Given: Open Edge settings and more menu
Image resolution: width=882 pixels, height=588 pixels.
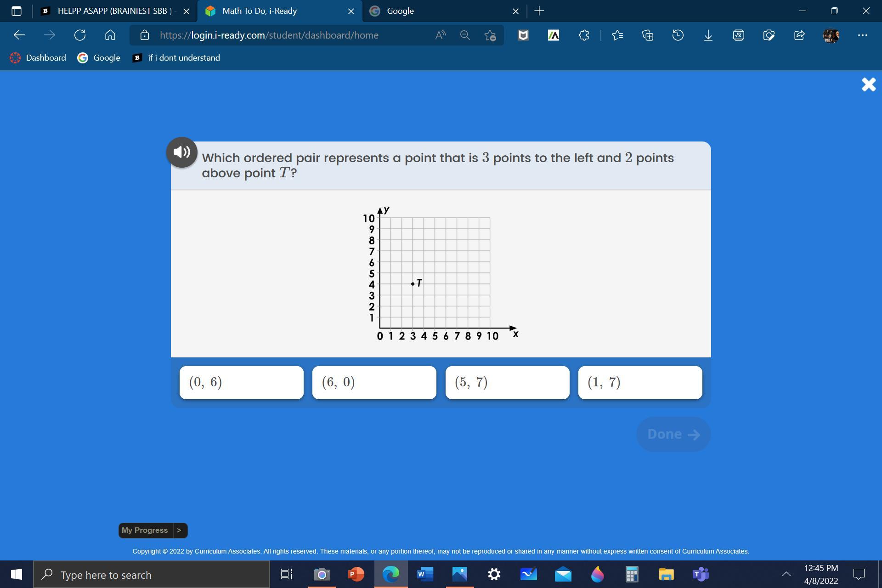Looking at the screenshot, I should pyautogui.click(x=862, y=35).
